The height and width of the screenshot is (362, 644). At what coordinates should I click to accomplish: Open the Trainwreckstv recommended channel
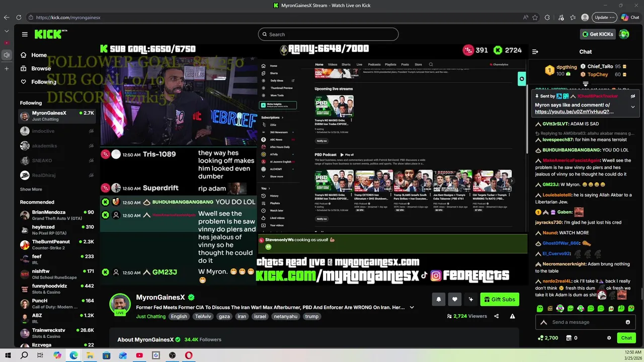tap(57, 333)
